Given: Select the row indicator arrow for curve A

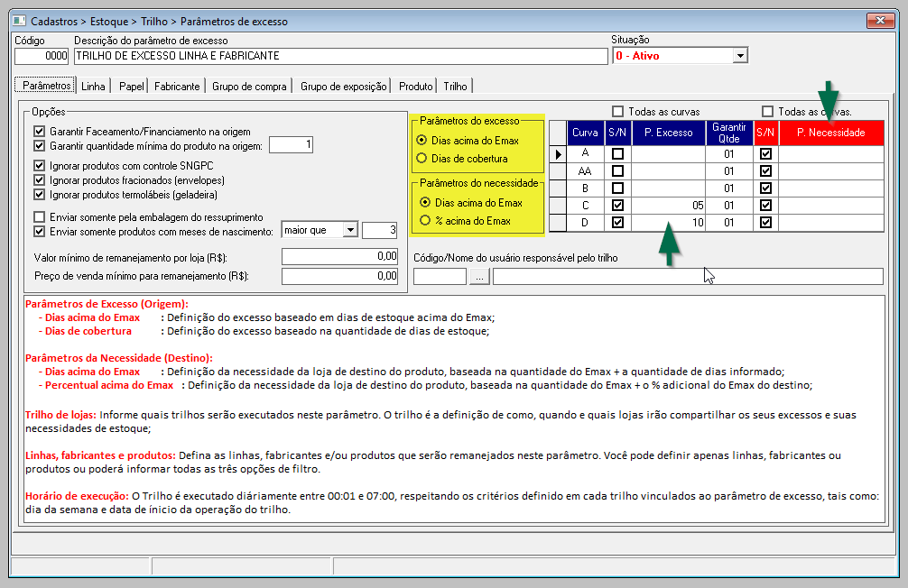Looking at the screenshot, I should coord(558,154).
